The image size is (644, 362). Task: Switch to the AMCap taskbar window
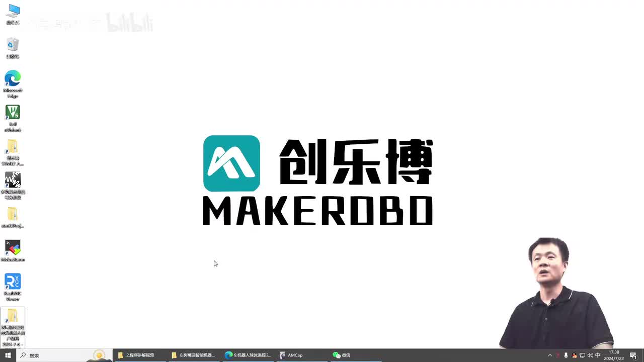coord(302,355)
